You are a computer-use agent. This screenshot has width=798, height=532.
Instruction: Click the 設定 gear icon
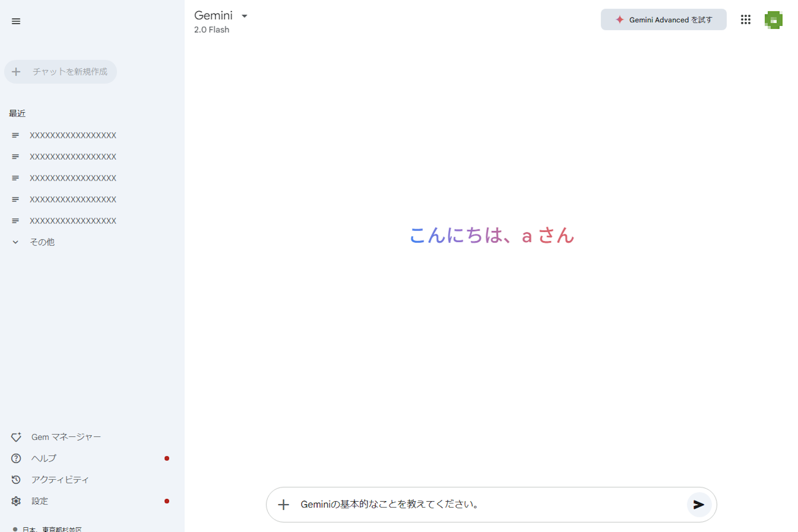coord(16,501)
